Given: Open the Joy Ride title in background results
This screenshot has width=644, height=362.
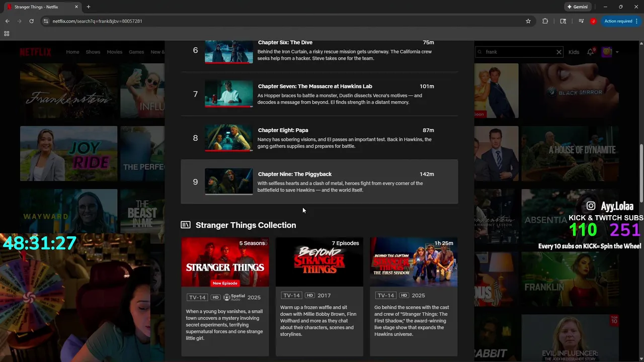Looking at the screenshot, I should coord(68,153).
